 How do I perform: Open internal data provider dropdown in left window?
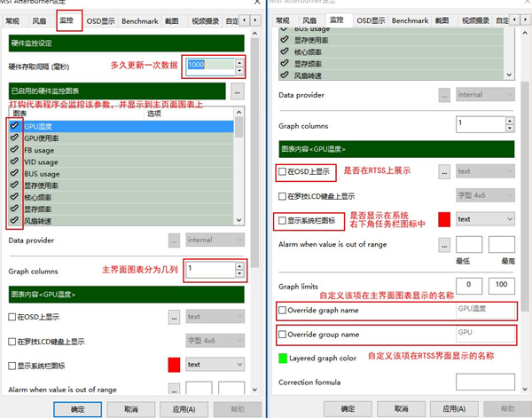click(x=215, y=241)
